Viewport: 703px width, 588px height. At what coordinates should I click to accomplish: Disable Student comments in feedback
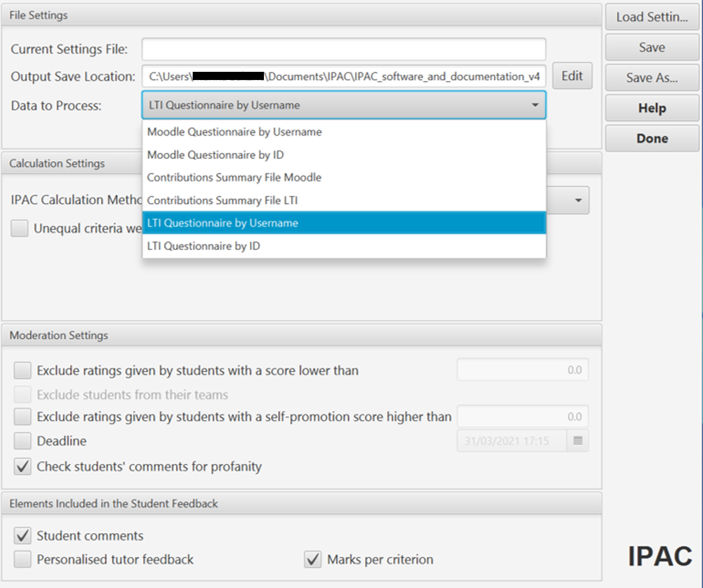[x=22, y=535]
